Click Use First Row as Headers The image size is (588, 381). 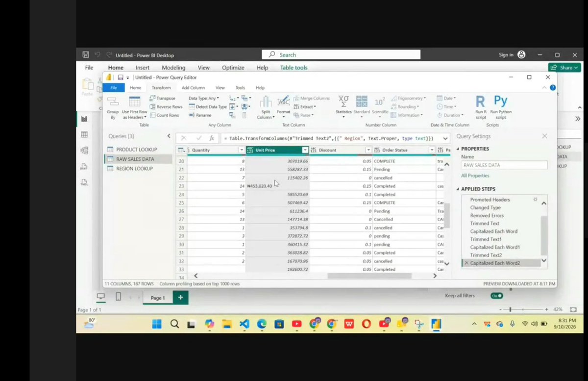click(134, 108)
